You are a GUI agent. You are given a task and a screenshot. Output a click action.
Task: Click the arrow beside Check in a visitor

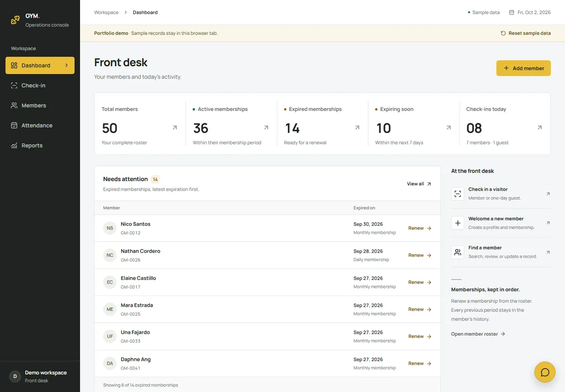coord(548,193)
